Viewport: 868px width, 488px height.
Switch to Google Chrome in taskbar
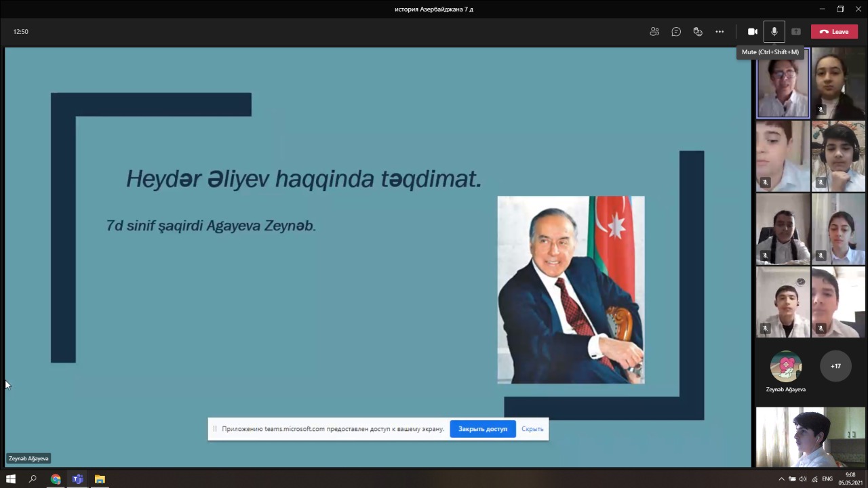[x=56, y=479]
